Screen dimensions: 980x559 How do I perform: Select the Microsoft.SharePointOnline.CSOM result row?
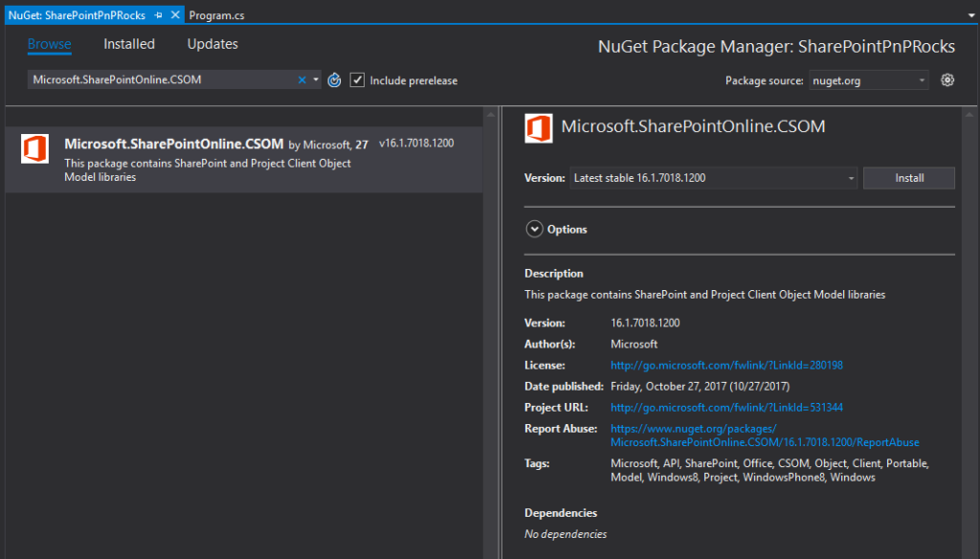point(244,160)
